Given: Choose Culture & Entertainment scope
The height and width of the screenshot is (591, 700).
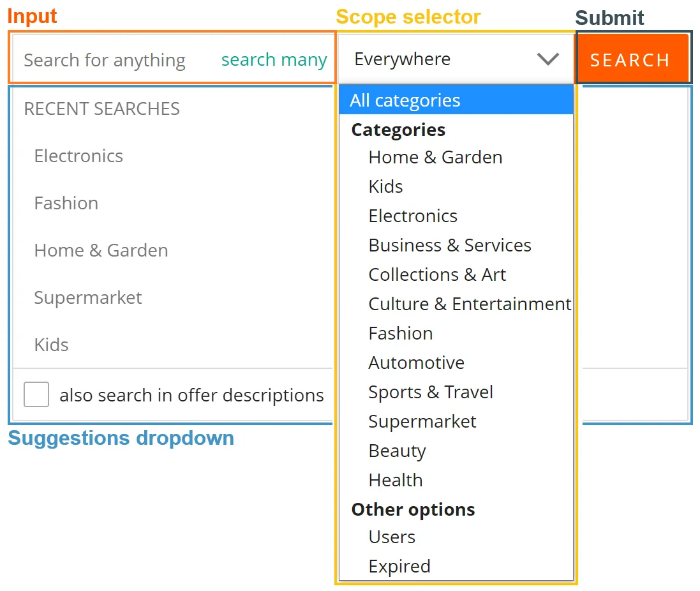Looking at the screenshot, I should pos(470,304).
